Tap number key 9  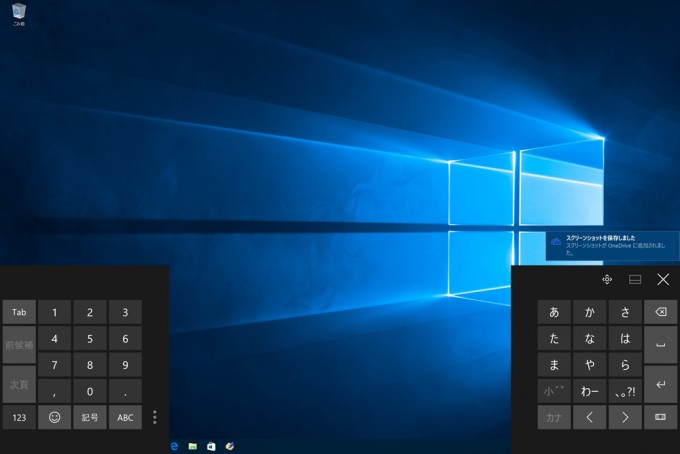pyautogui.click(x=125, y=365)
